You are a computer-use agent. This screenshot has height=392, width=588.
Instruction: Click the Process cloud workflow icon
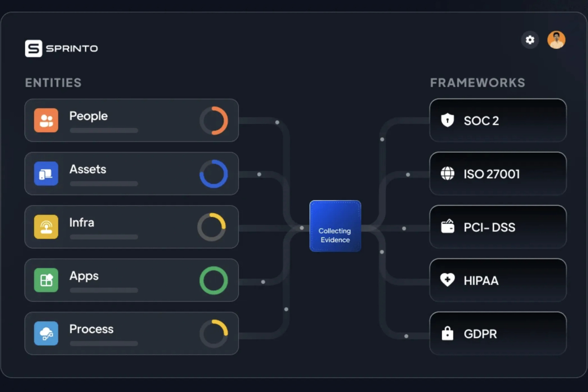[x=46, y=333]
